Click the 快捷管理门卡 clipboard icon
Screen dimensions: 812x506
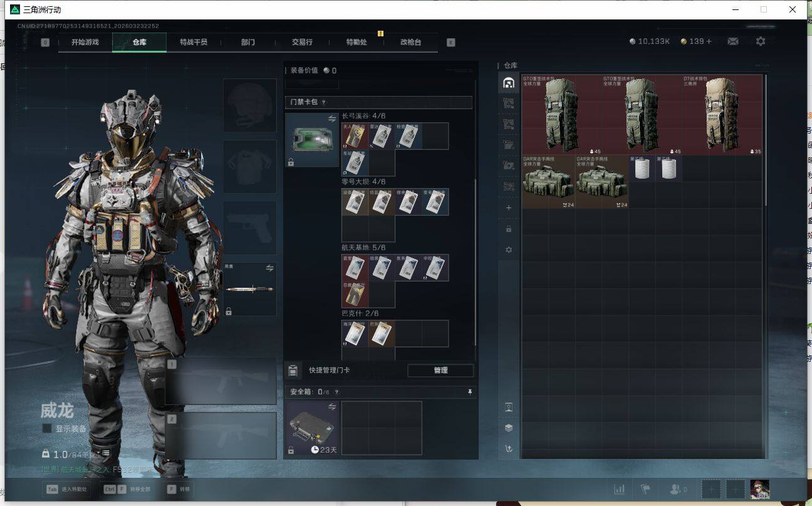pyautogui.click(x=292, y=370)
